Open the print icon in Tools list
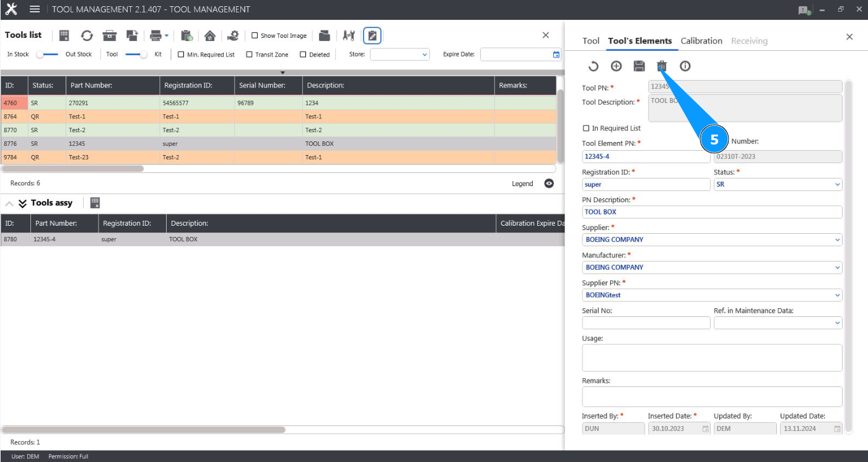868x462 pixels. (x=156, y=35)
